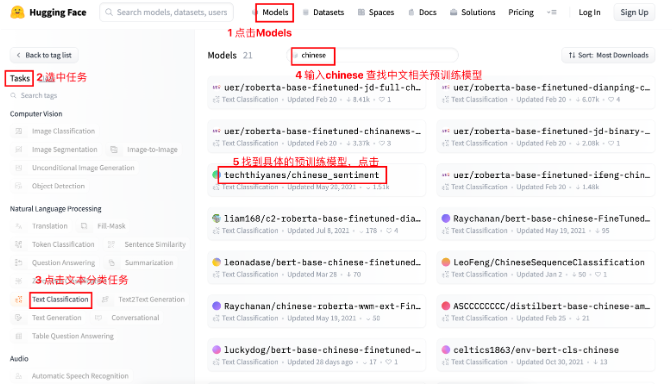Select Automatic Speech Recognition task icon
The image size is (672, 385).
click(19, 376)
